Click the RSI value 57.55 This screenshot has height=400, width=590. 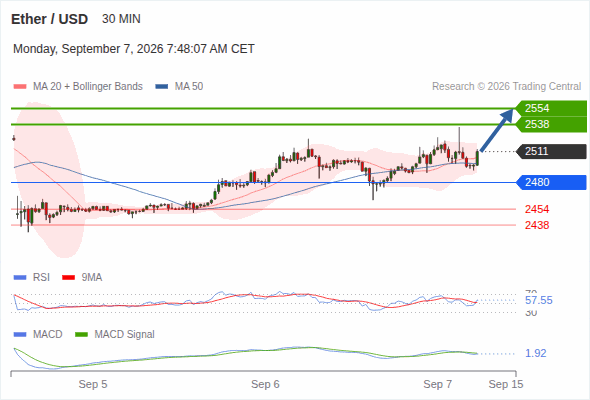539,300
